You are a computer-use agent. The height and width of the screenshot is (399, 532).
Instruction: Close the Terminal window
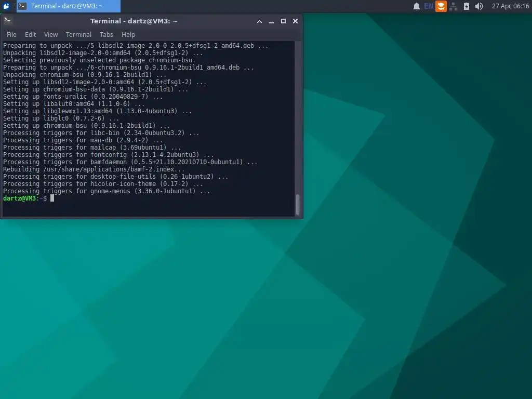(295, 21)
